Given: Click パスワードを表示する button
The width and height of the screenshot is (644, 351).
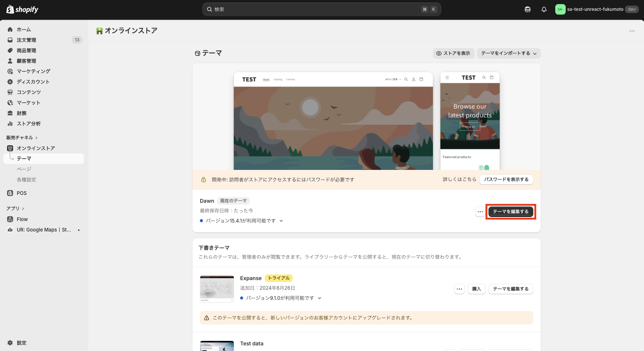Looking at the screenshot, I should point(506,180).
